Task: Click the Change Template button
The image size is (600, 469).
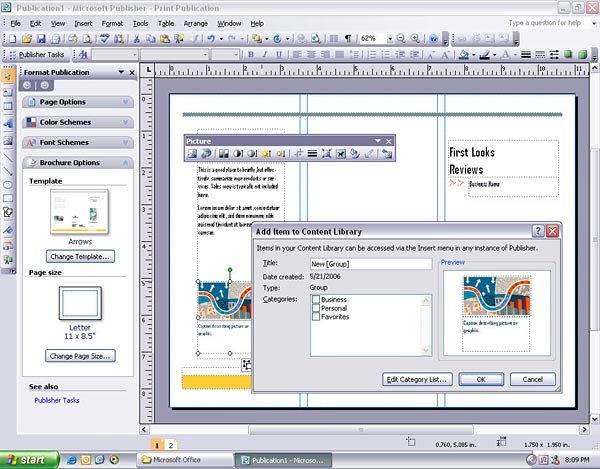Action: coord(80,256)
